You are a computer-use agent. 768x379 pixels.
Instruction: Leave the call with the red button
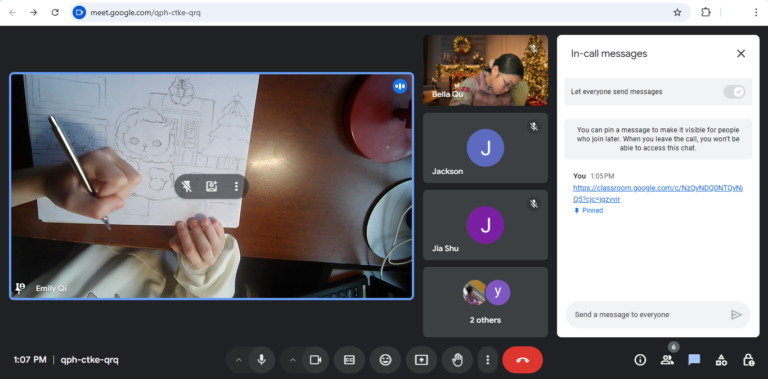click(523, 360)
